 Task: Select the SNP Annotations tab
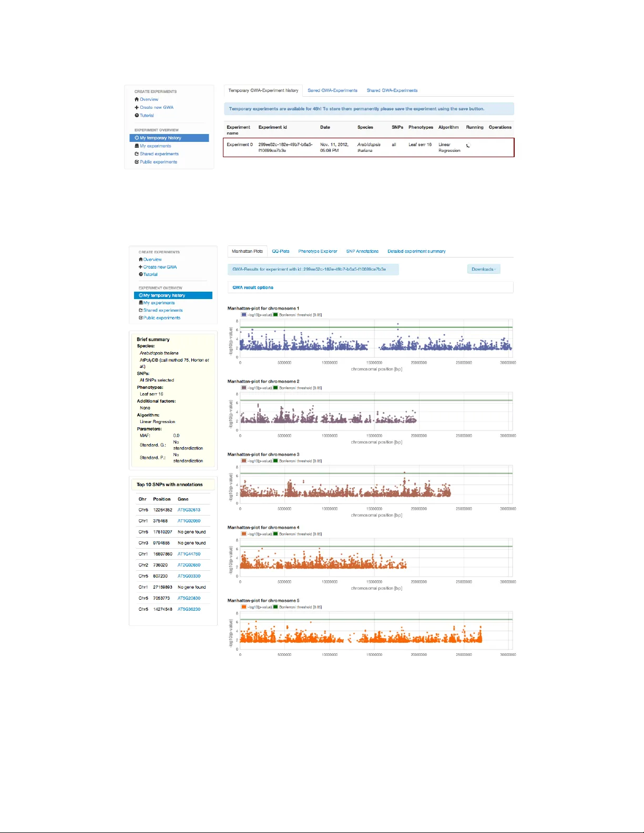point(362,251)
